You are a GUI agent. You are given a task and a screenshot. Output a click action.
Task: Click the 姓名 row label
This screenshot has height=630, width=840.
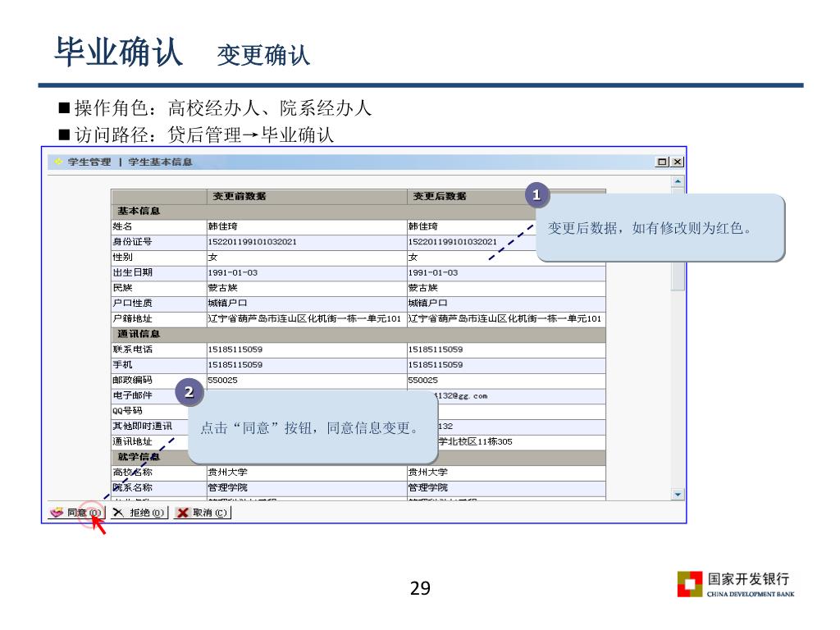123,226
